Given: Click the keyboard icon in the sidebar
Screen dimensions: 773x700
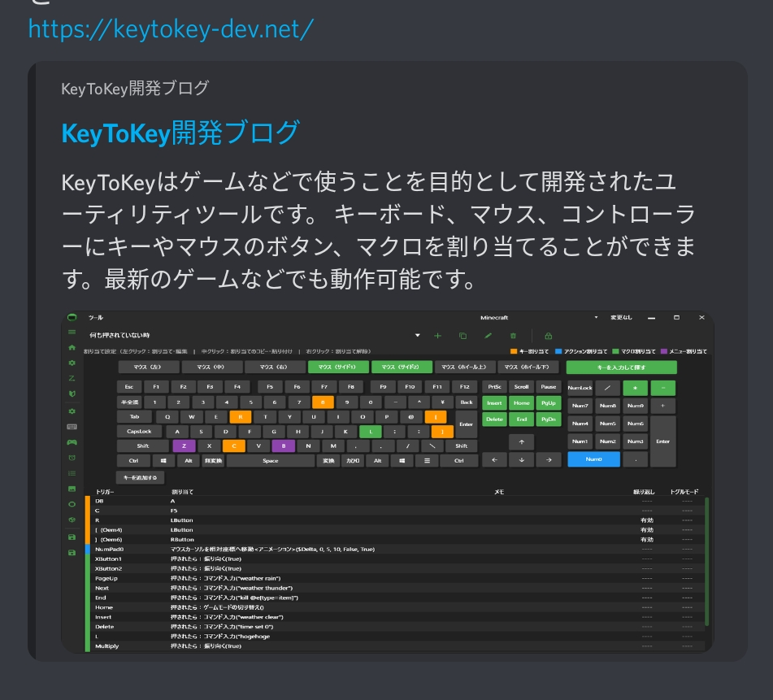Looking at the screenshot, I should pyautogui.click(x=72, y=426).
